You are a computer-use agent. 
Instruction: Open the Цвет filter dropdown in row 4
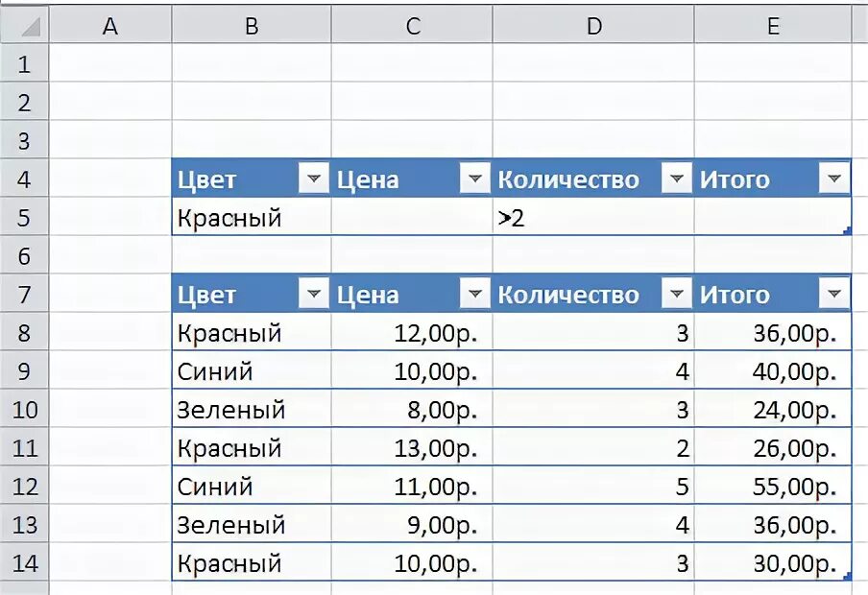[x=314, y=178]
